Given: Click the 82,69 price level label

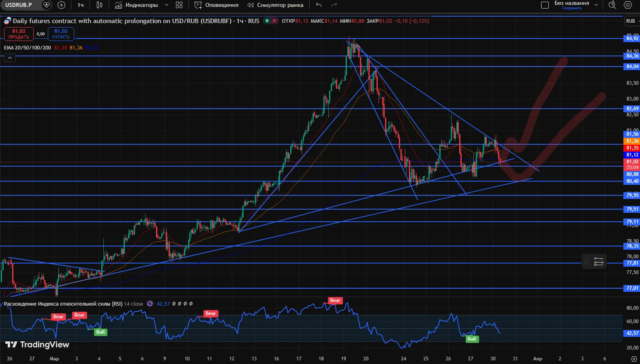Looking at the screenshot, I should 632,109.
